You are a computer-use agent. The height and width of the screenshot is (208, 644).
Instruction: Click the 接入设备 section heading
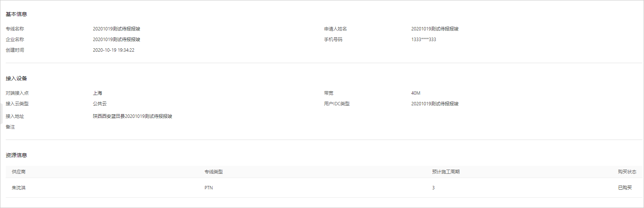coord(16,79)
